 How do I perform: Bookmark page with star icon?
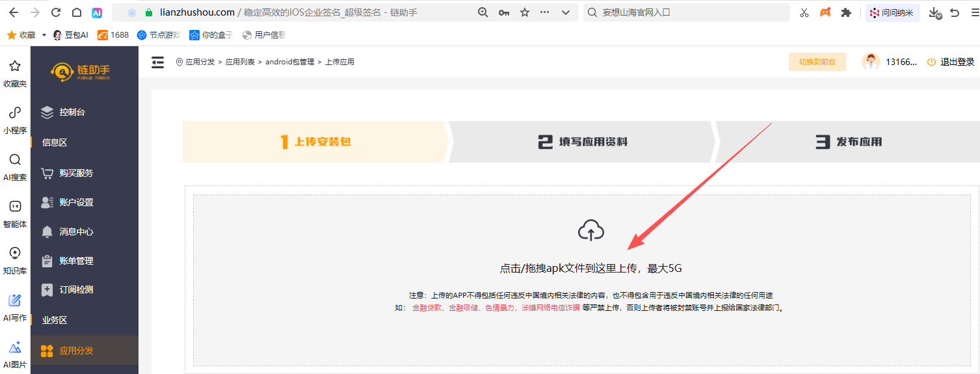[x=525, y=12]
